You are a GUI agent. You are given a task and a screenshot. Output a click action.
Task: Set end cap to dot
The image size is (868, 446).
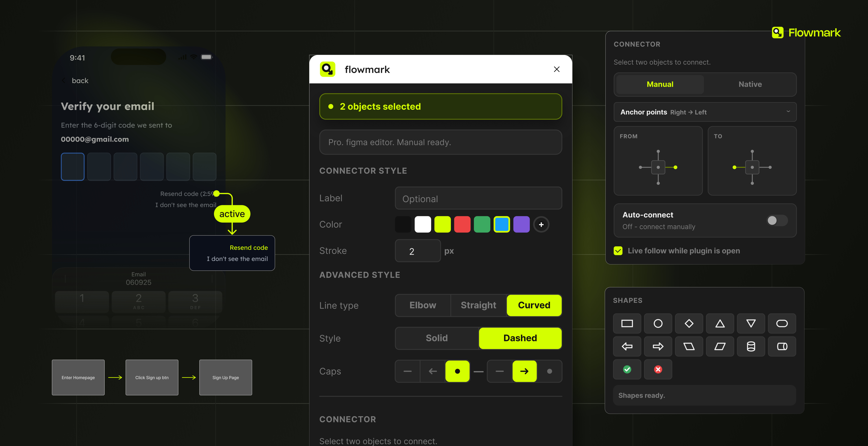[x=549, y=371]
